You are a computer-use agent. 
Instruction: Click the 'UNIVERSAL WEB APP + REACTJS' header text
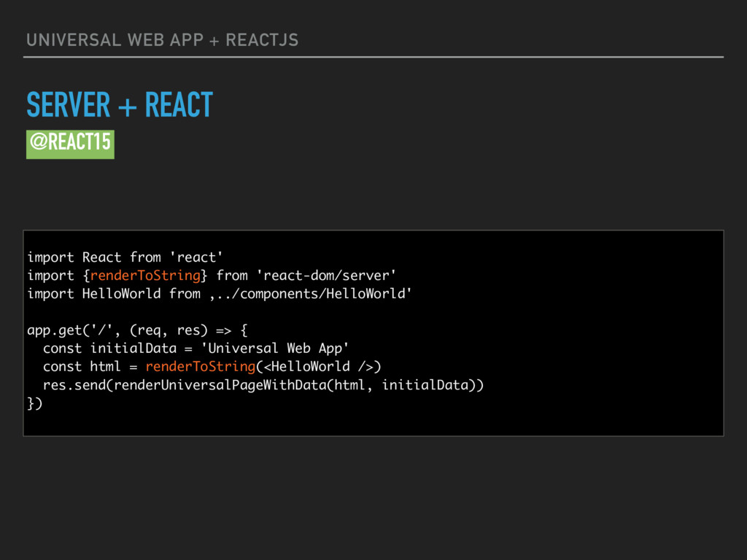(163, 40)
